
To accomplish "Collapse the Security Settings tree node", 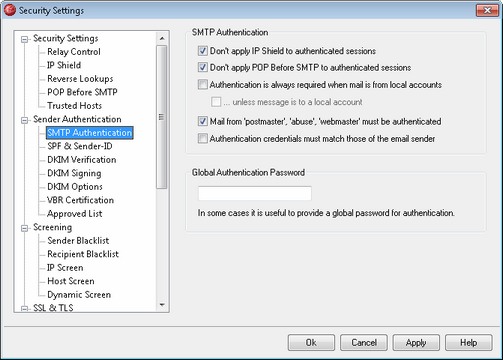I will coord(24,39).
